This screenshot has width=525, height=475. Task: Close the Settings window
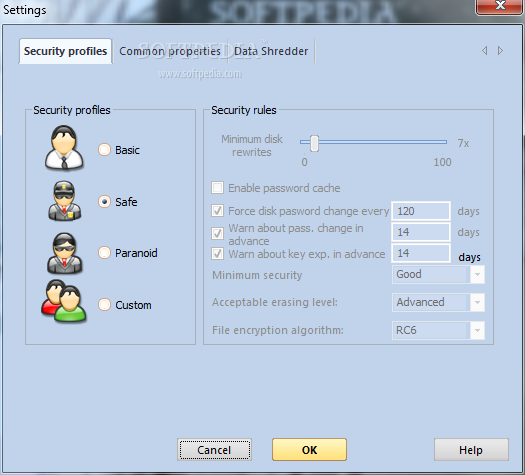[x=500, y=6]
